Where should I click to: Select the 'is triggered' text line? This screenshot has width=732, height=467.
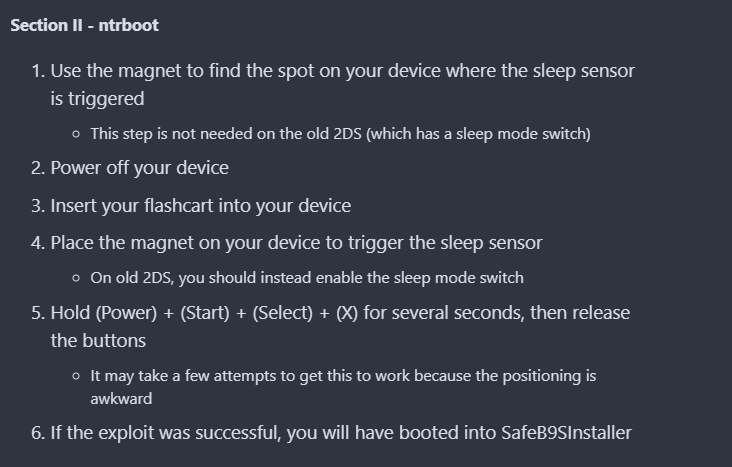(98, 99)
